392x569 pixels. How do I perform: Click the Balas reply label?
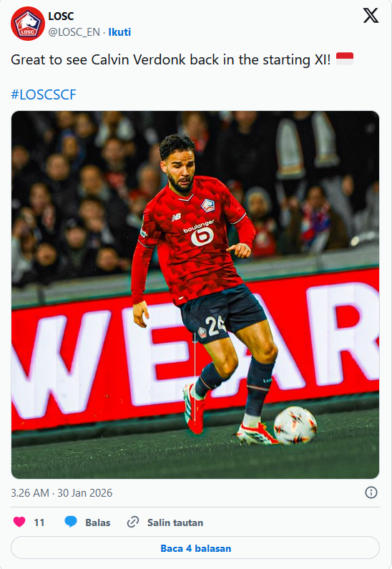pos(98,522)
